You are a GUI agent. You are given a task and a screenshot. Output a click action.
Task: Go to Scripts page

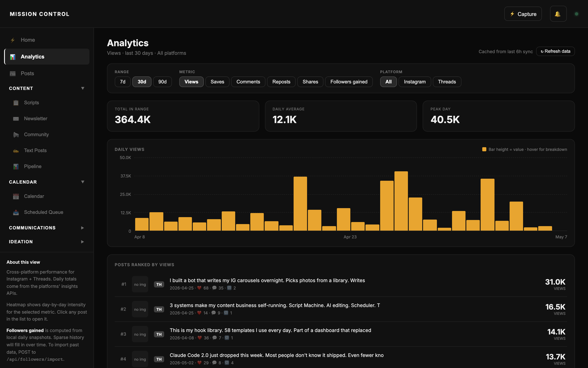pyautogui.click(x=47, y=103)
